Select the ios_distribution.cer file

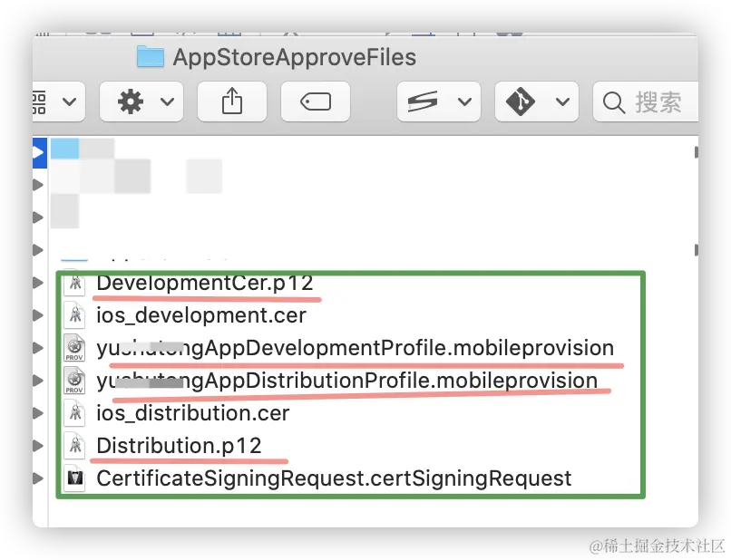[x=193, y=413]
